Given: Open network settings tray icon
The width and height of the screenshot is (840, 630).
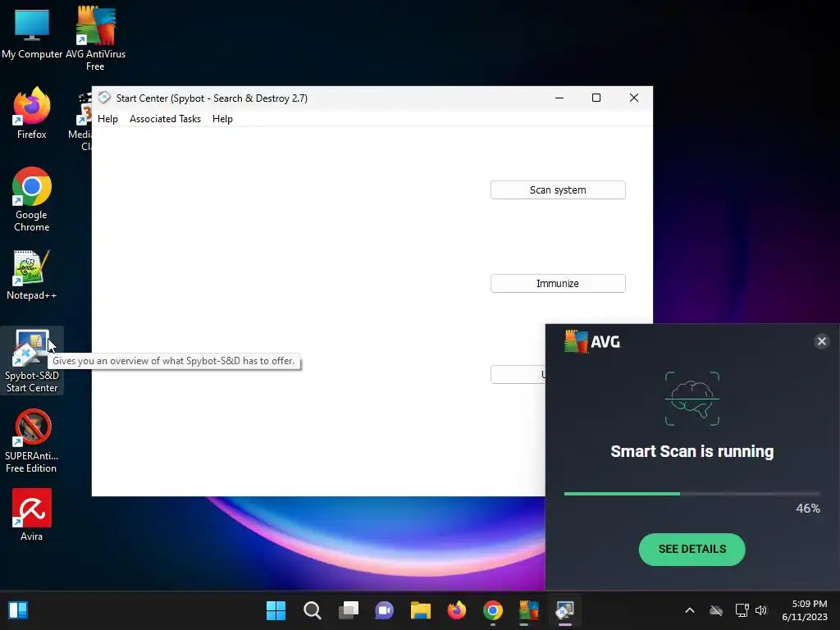Looking at the screenshot, I should (x=742, y=610).
